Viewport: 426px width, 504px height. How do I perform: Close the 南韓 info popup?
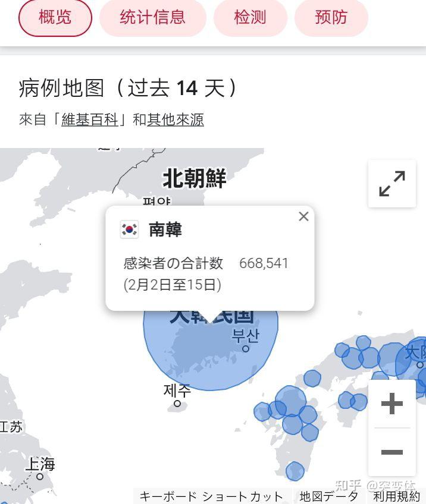[x=304, y=216]
